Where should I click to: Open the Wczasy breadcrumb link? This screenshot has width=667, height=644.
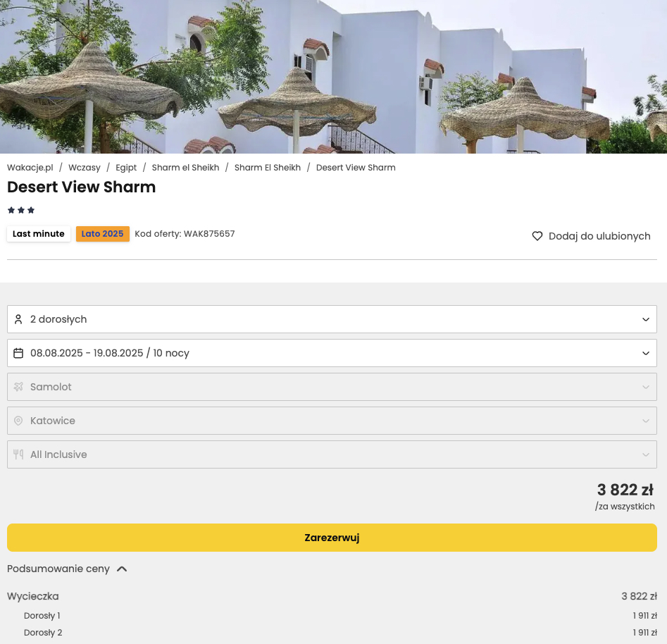(x=85, y=168)
